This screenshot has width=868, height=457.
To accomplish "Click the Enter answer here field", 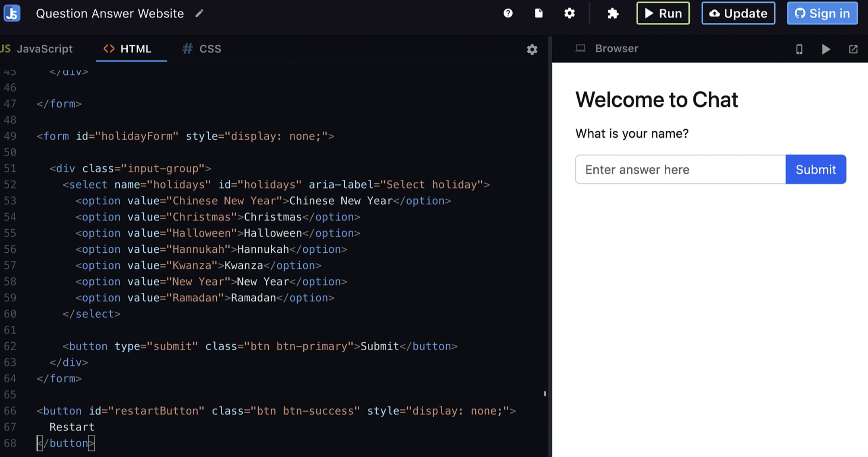I will coord(680,169).
